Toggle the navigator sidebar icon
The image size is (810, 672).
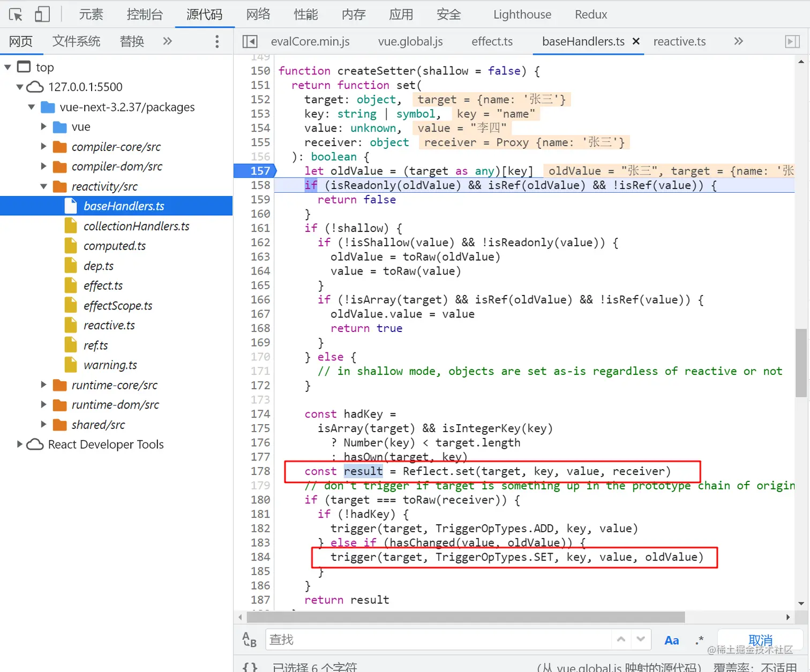pos(250,41)
